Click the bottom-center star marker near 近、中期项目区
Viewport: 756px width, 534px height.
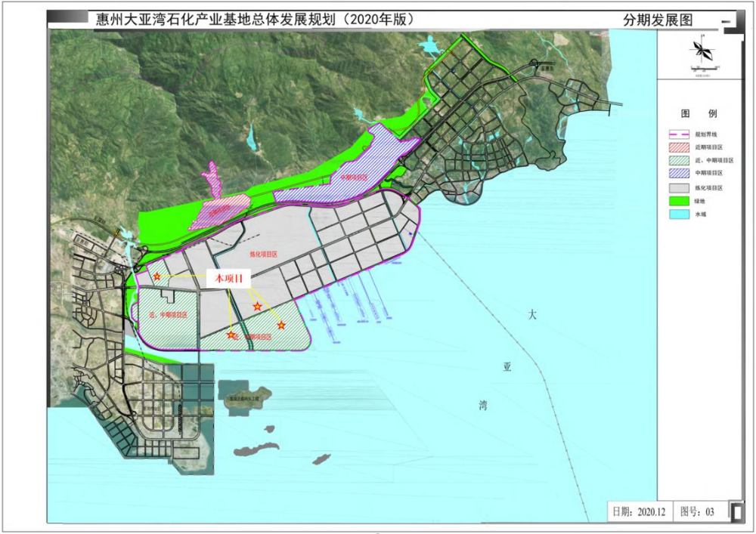click(x=231, y=335)
